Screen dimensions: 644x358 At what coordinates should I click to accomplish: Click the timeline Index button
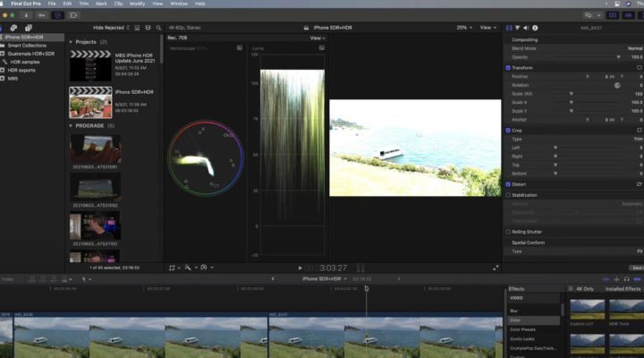coord(7,279)
